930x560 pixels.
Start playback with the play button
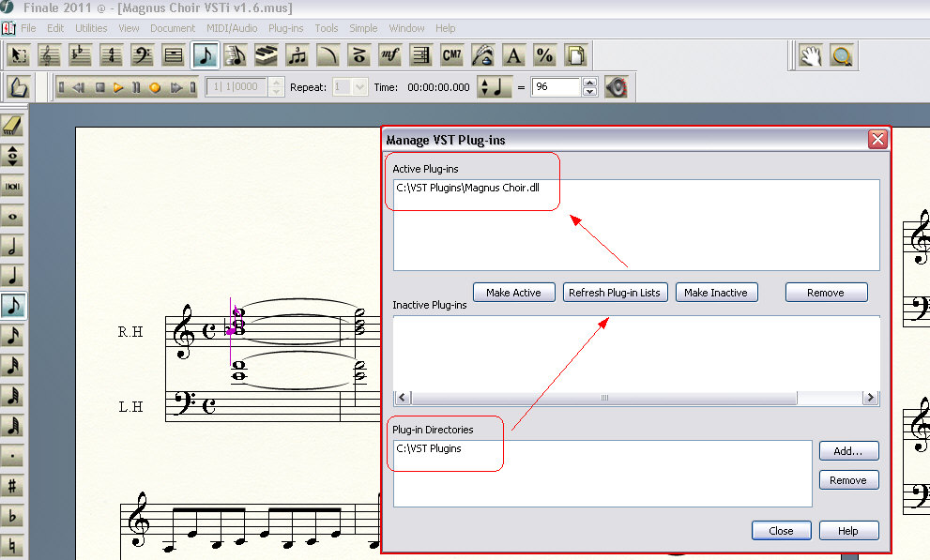(118, 87)
